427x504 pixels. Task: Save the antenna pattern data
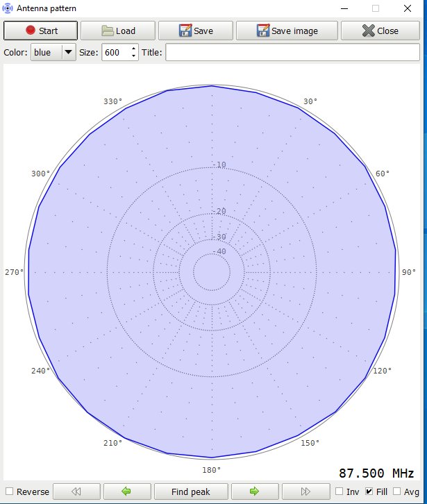pos(196,31)
